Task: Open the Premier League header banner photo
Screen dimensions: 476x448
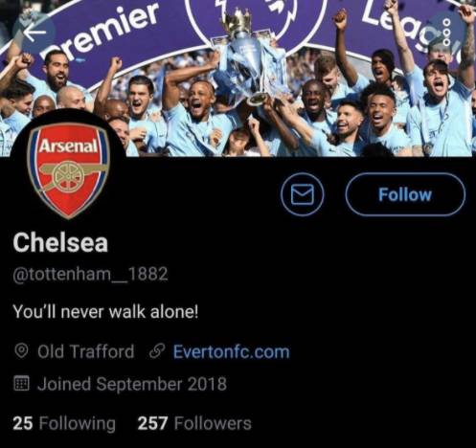Action: coord(238,78)
